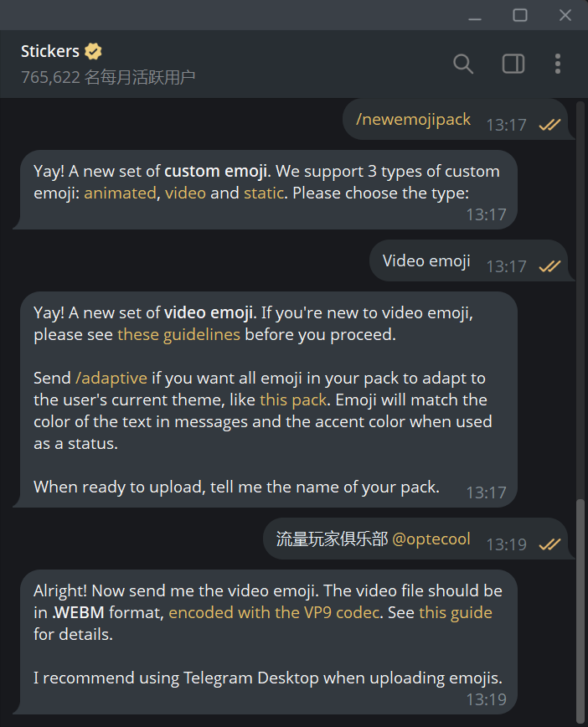This screenshot has width=588, height=727.
Task: Click the verified badge beside Stickers
Action: (x=93, y=51)
